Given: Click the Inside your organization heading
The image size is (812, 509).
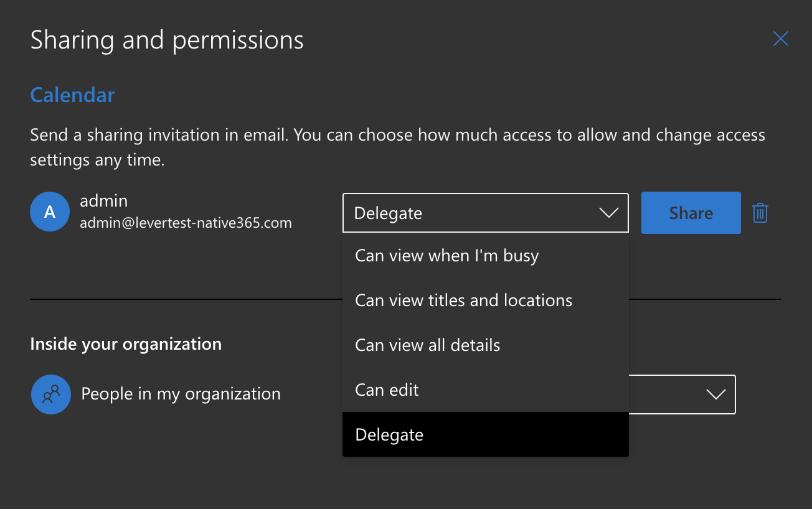Looking at the screenshot, I should (126, 343).
